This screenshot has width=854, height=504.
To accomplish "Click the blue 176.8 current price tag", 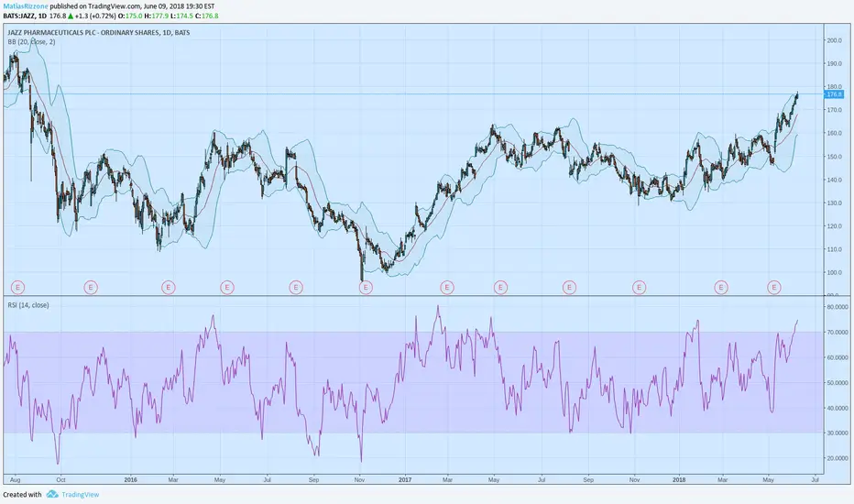I will pos(834,94).
